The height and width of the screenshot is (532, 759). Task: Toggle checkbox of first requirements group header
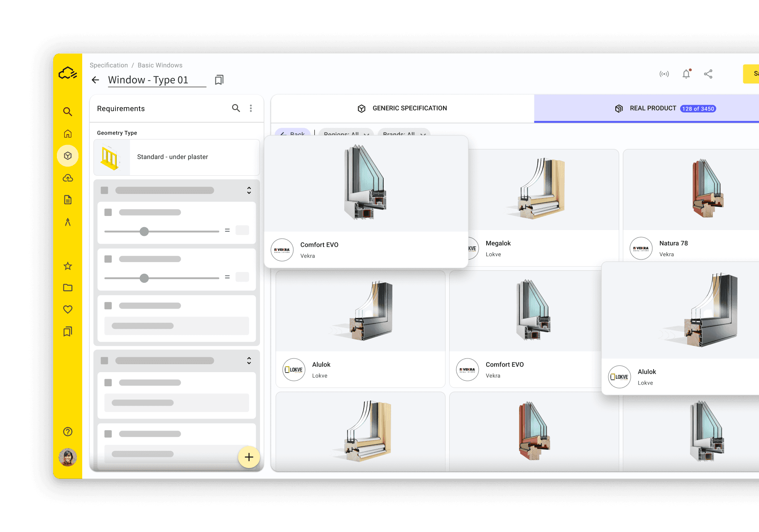click(105, 190)
